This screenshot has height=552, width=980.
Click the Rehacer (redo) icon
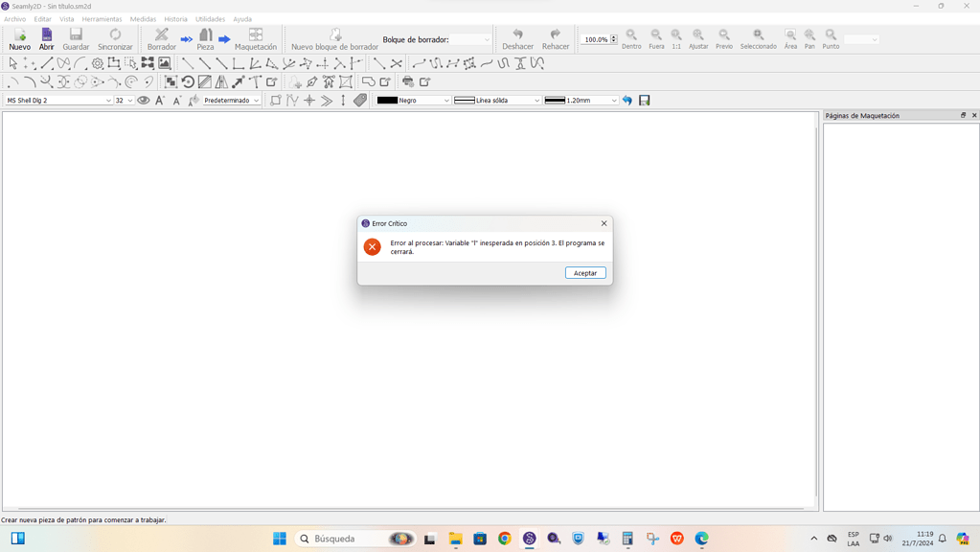point(555,36)
